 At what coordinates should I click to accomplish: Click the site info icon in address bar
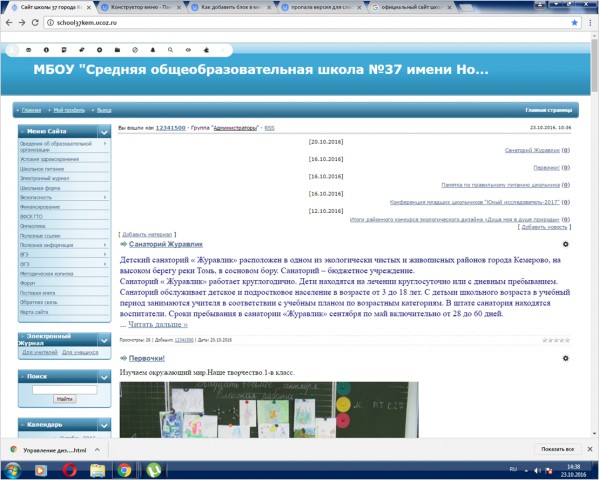click(x=50, y=23)
